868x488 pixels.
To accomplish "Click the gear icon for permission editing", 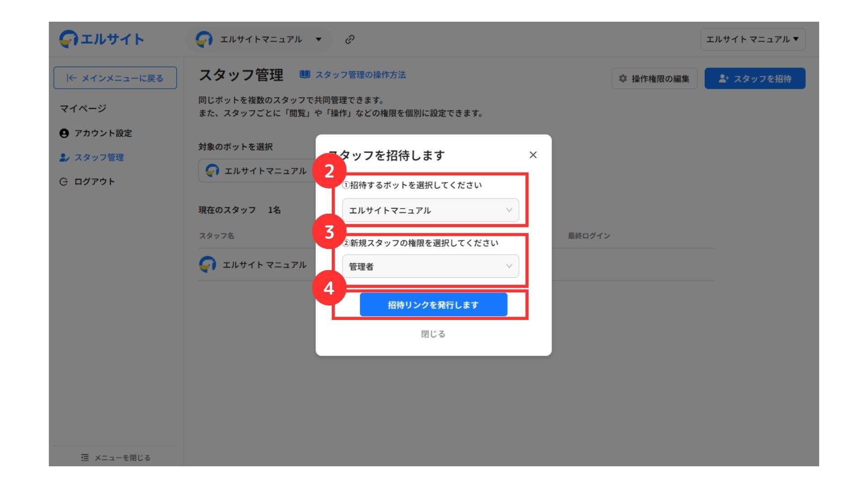I will [x=623, y=79].
